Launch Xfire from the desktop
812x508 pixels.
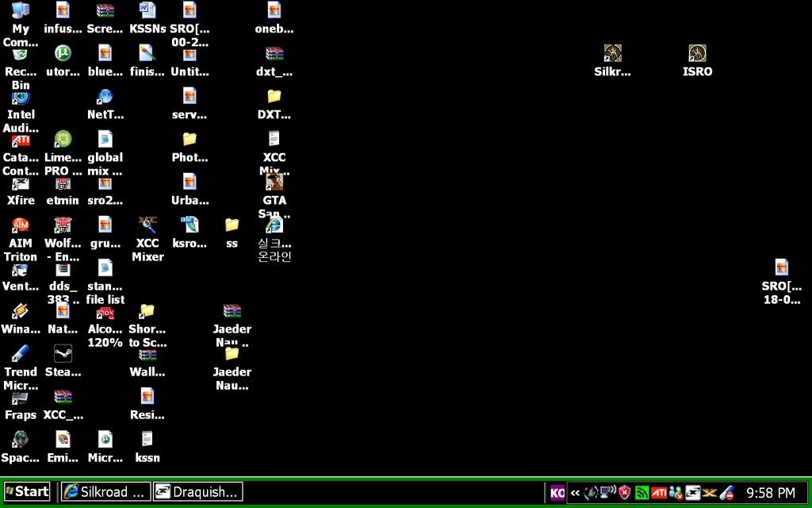pyautogui.click(x=21, y=183)
